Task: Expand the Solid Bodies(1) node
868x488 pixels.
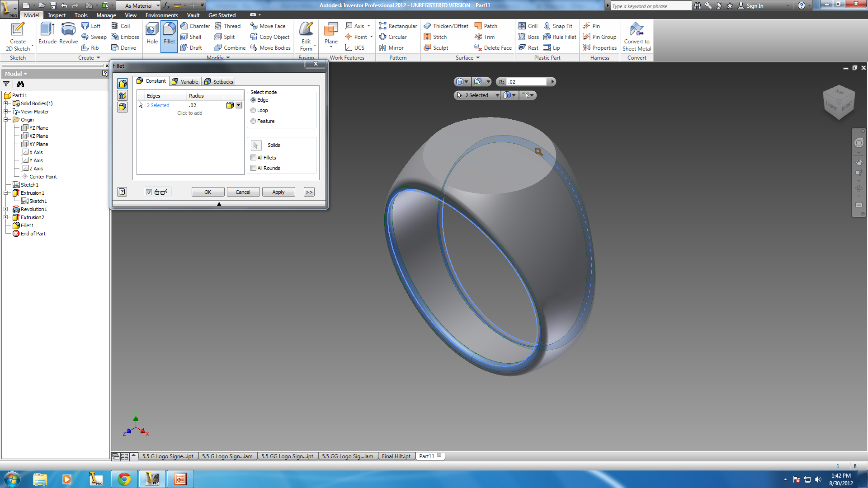Action: [5, 103]
